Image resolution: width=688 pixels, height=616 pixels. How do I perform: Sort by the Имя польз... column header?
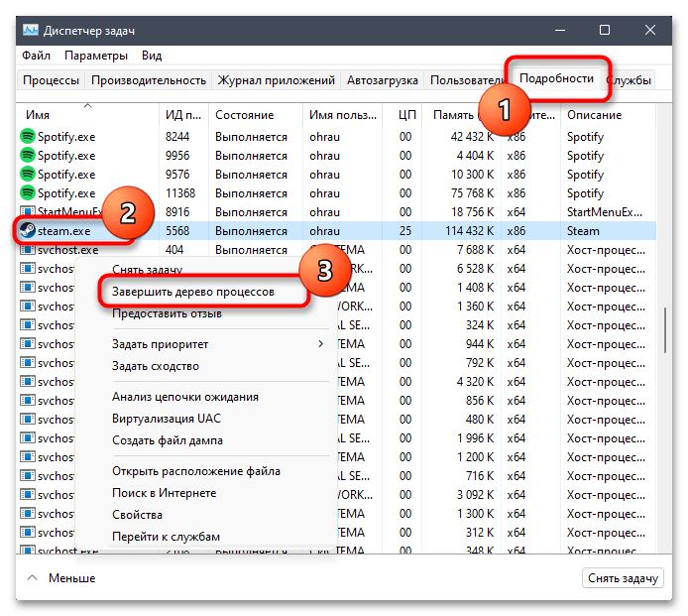coord(342,115)
